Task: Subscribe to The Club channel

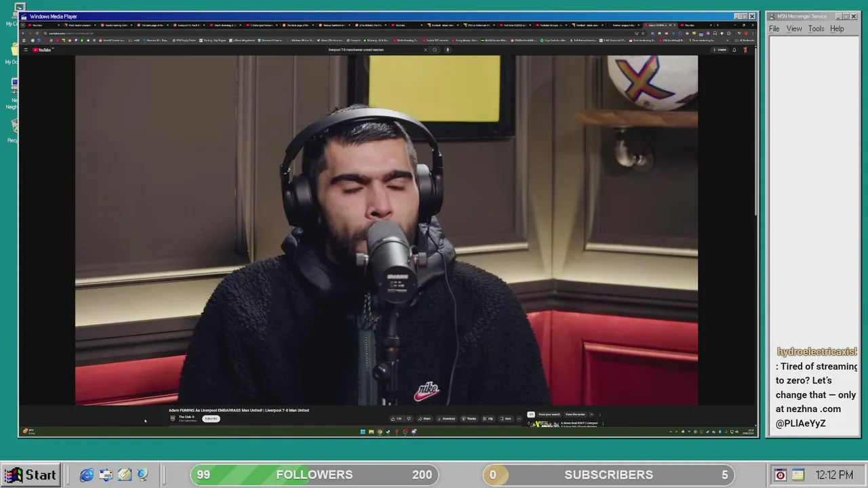Action: point(211,418)
